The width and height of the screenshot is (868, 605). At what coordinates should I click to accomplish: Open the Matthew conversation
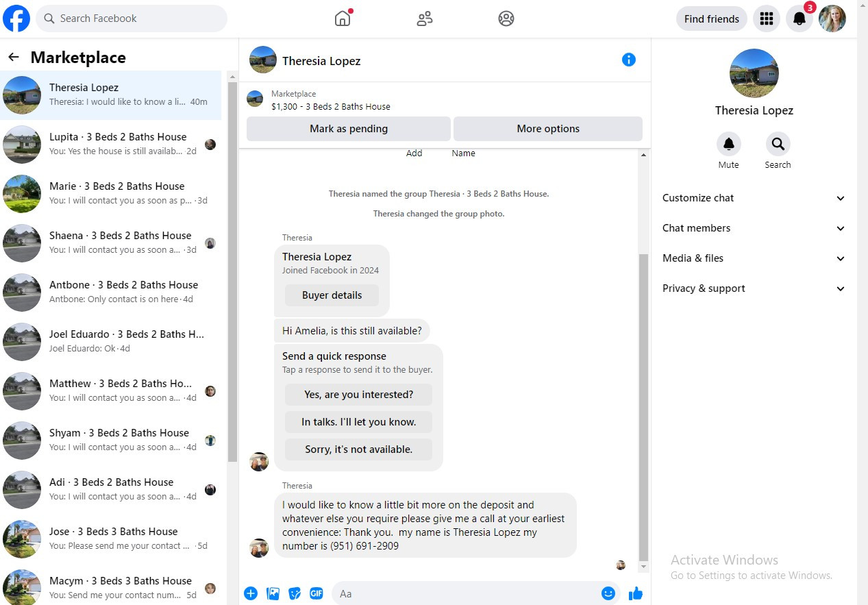[x=111, y=391]
